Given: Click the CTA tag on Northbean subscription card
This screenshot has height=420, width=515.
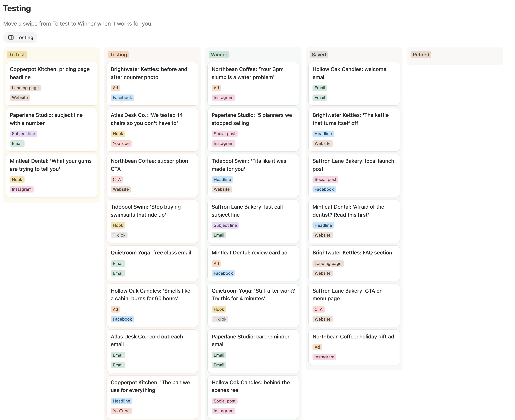Looking at the screenshot, I should [x=117, y=180].
